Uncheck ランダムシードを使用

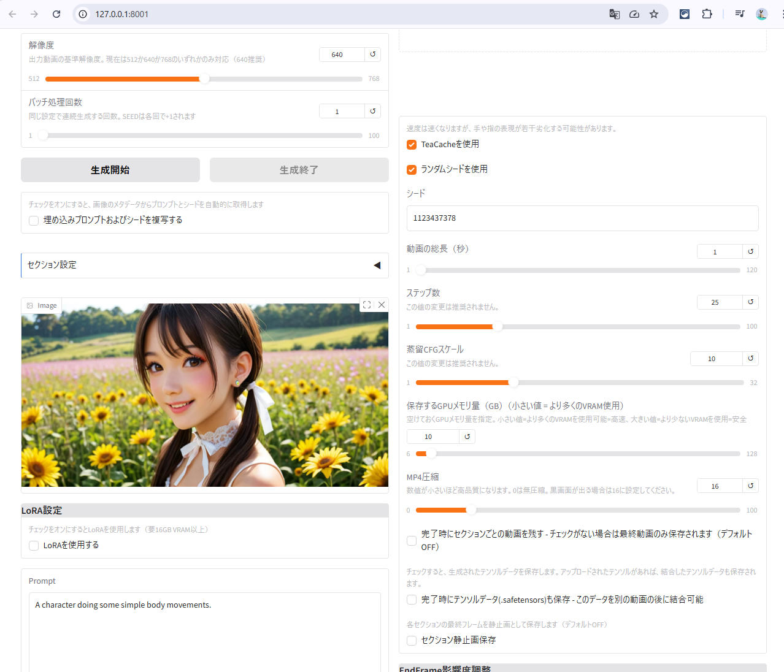click(x=412, y=169)
